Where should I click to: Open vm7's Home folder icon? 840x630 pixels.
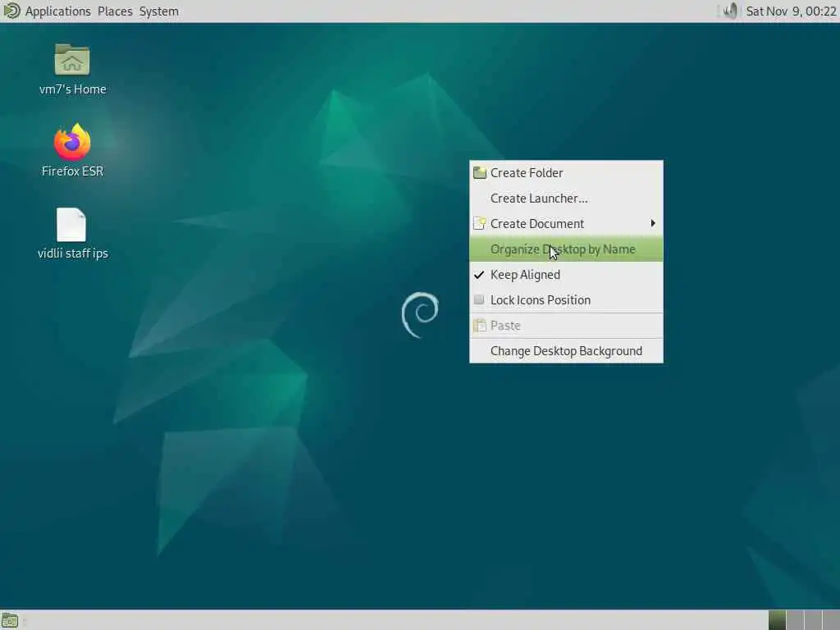click(x=72, y=59)
